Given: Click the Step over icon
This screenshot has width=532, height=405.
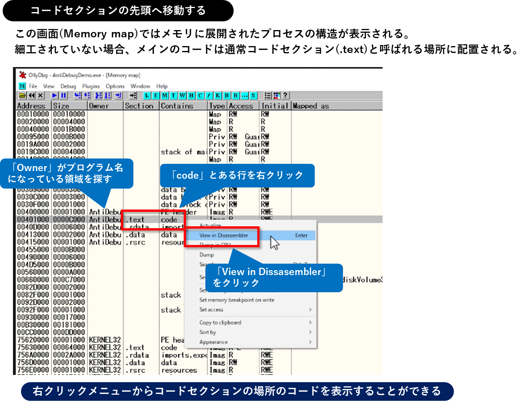Looking at the screenshot, I should (x=87, y=95).
